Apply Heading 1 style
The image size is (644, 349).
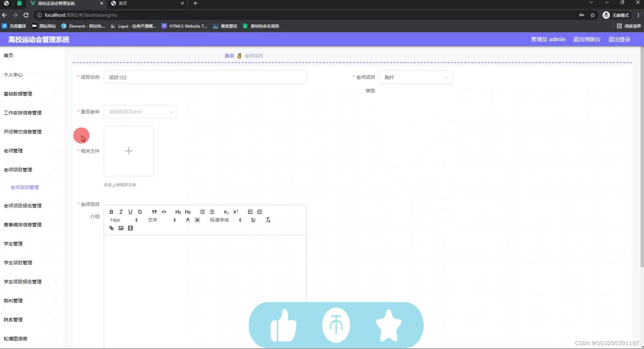[178, 212]
